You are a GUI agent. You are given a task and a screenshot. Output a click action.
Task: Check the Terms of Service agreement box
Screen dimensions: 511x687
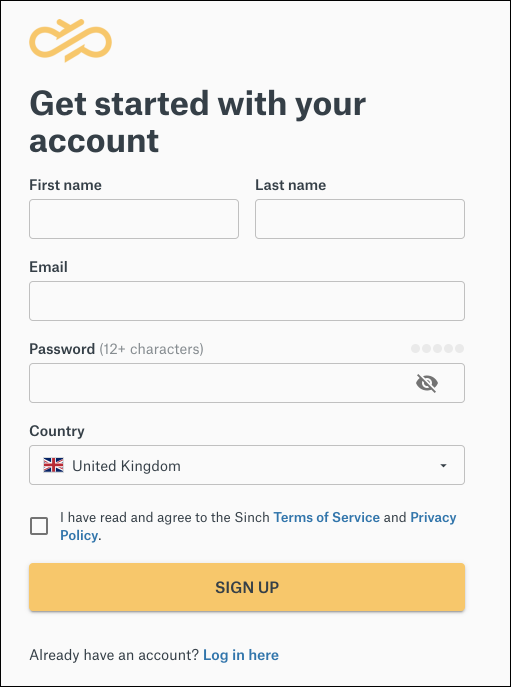(39, 526)
